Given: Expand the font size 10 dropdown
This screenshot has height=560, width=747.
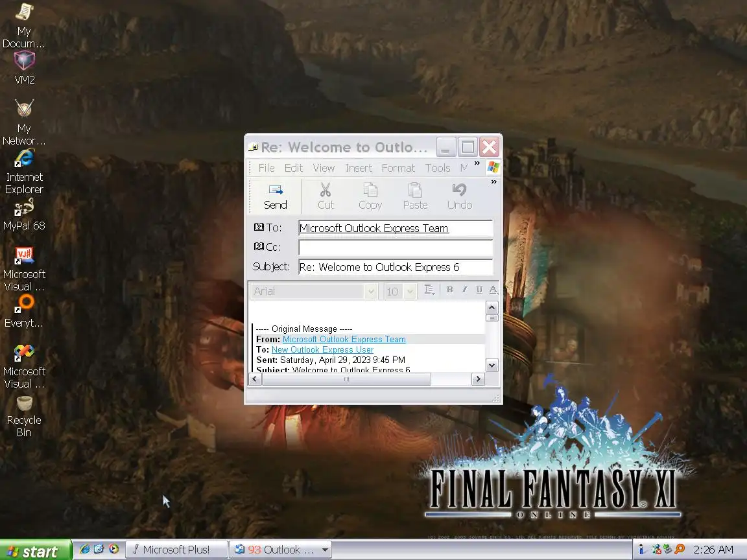Looking at the screenshot, I should (x=410, y=292).
